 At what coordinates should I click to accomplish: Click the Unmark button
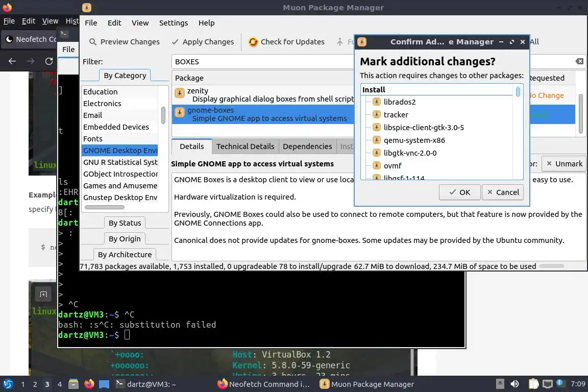click(564, 163)
